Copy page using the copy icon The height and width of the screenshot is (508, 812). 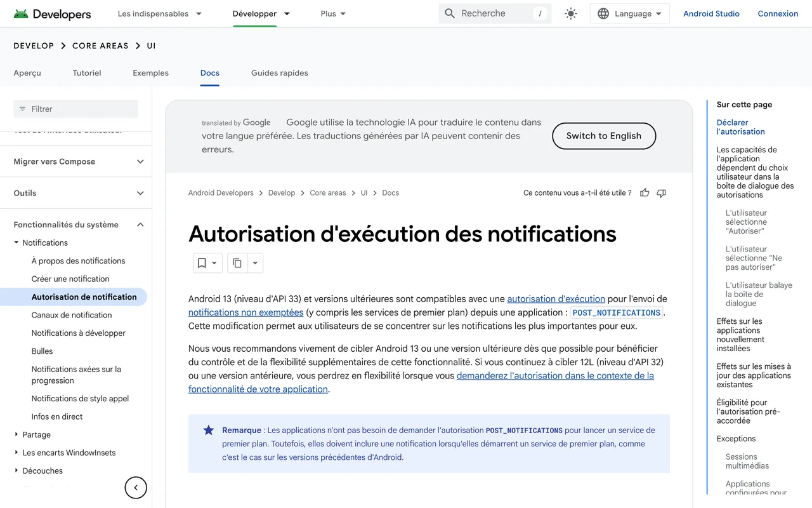[237, 263]
